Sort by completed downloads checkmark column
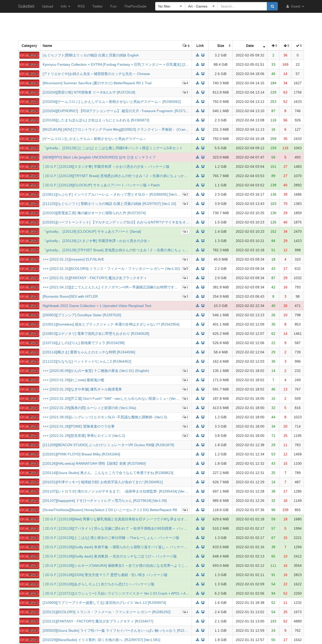The height and width of the screenshot is (644, 322). 298,46
